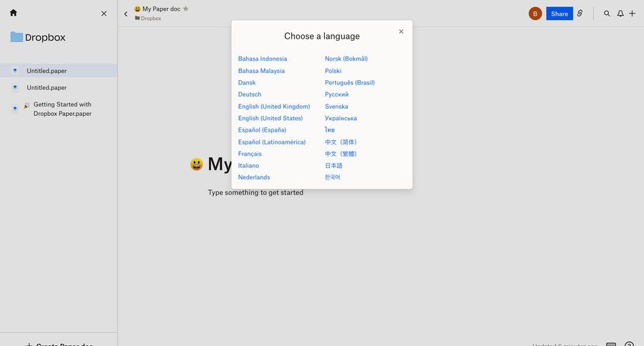Select English (United Kingdom)
Screen dimensions: 644x346
pos(274,107)
